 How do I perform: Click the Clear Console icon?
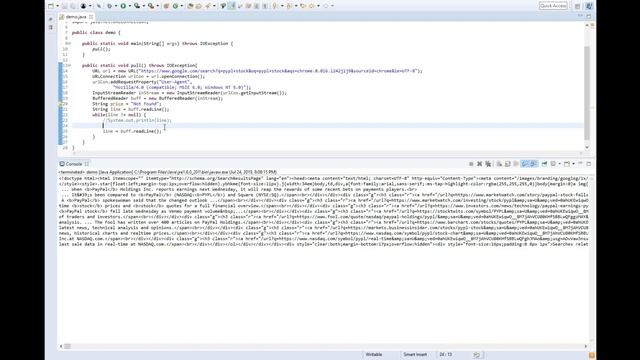coord(499,164)
